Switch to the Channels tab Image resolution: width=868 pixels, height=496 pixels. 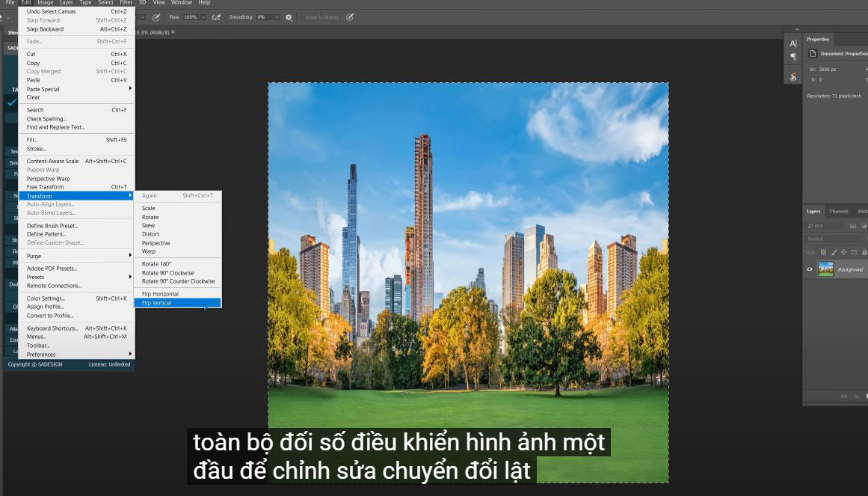[x=839, y=211]
